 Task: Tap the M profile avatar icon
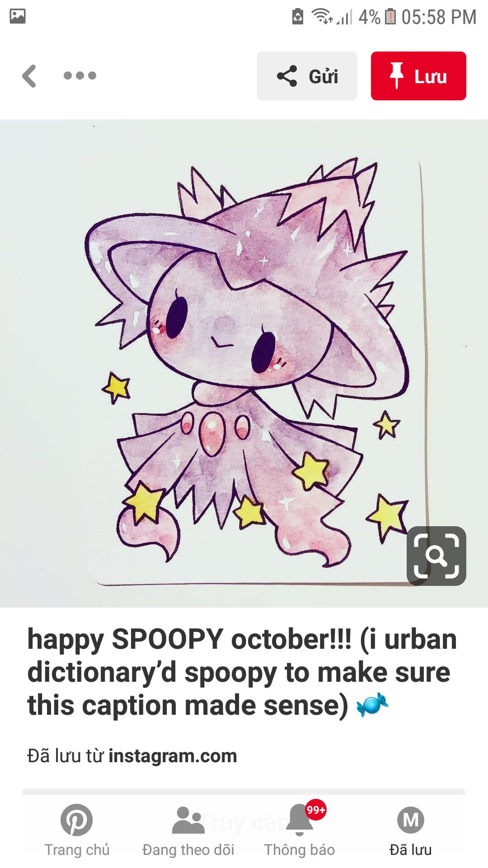click(x=411, y=820)
